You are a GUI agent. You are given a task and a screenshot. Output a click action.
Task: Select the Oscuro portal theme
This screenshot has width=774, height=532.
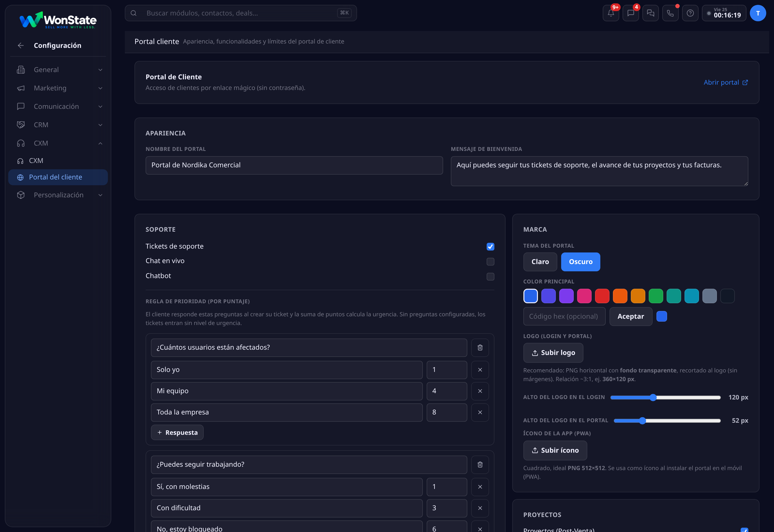[580, 262]
